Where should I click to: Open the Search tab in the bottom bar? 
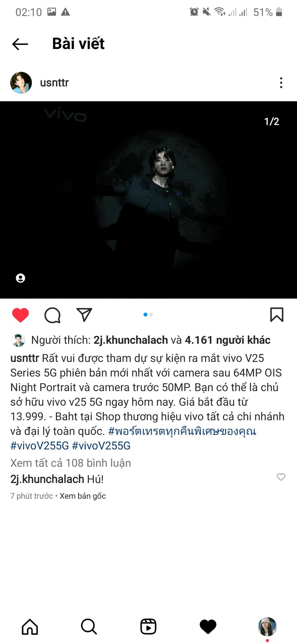click(89, 627)
